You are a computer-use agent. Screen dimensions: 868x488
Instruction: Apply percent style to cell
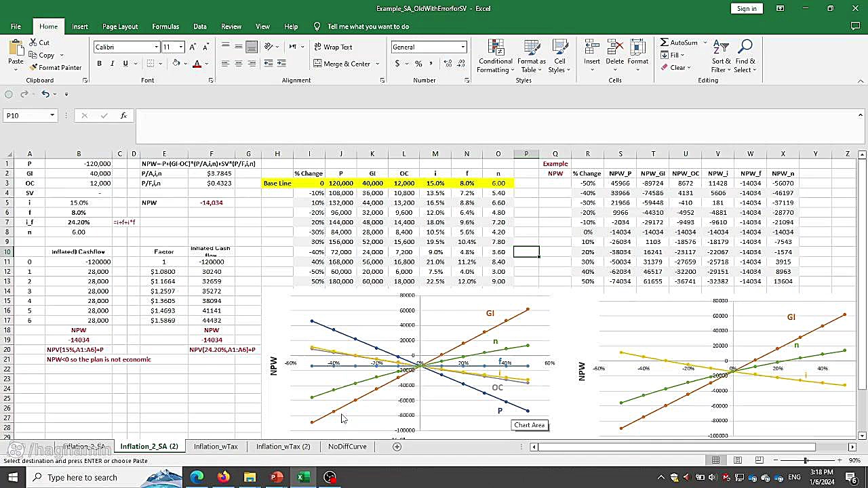click(x=418, y=64)
